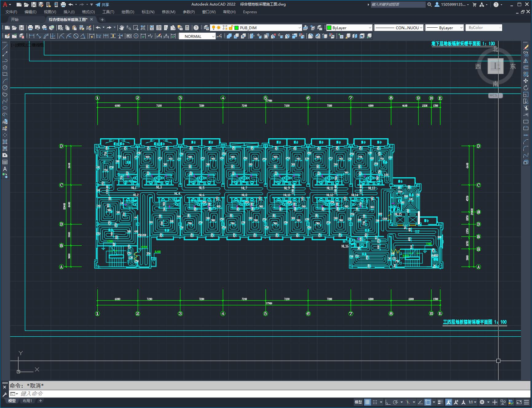Toggle drawing grid display in status bar

pos(367,402)
